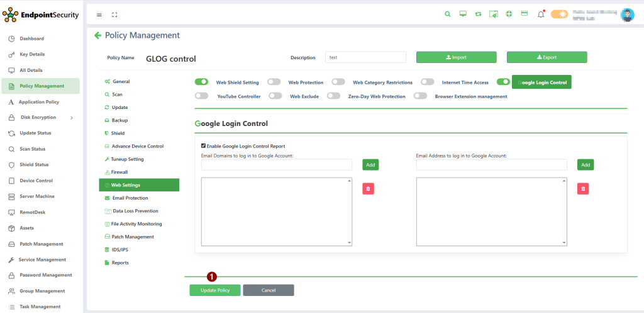This screenshot has width=644, height=313.
Task: Open the Firewall policy section
Action: [119, 172]
